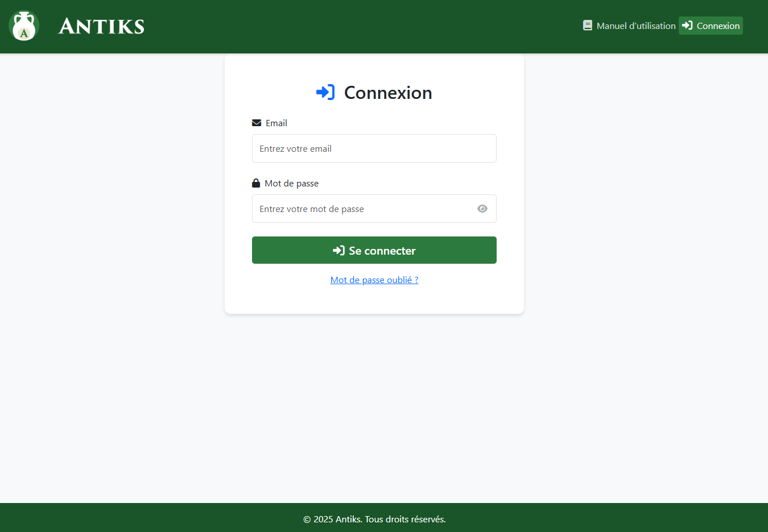The width and height of the screenshot is (768, 532).
Task: Click the envelope icon next to Email
Action: 257,123
